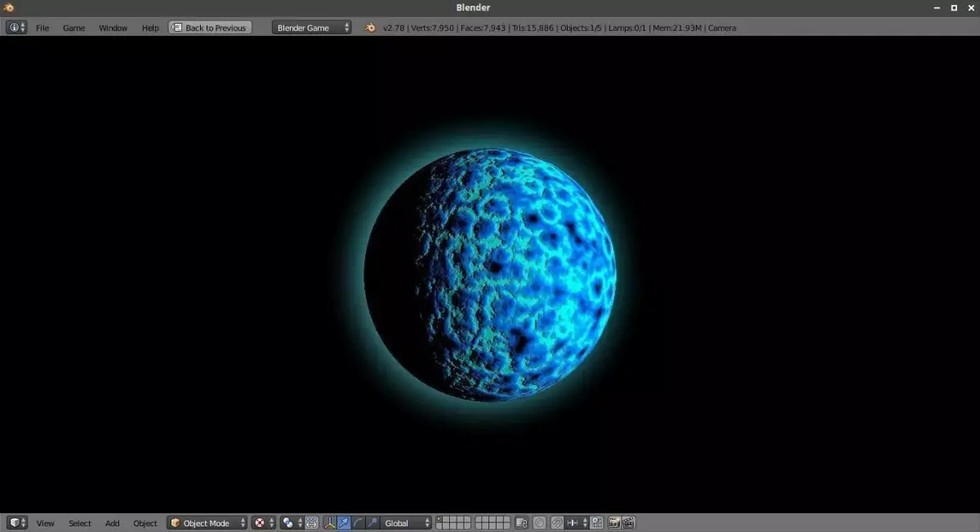Open the Global transform orientation dropdown
This screenshot has height=532, width=980.
(x=407, y=523)
